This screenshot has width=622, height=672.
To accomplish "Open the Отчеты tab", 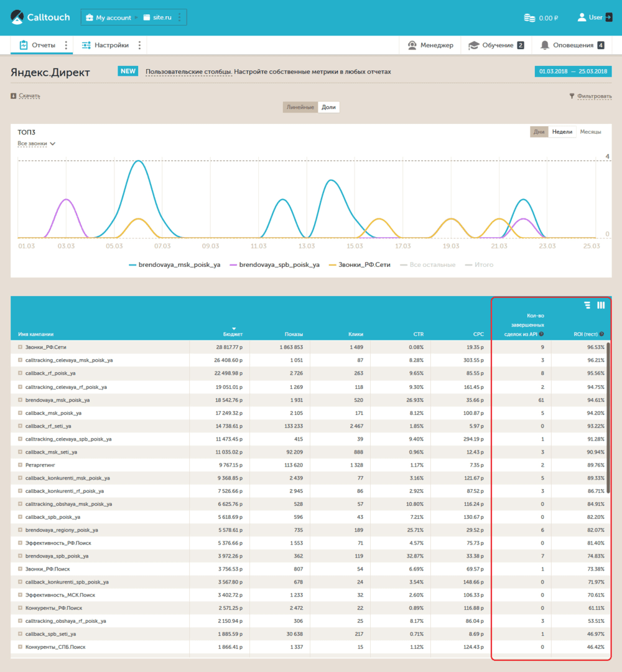I will [37, 45].
